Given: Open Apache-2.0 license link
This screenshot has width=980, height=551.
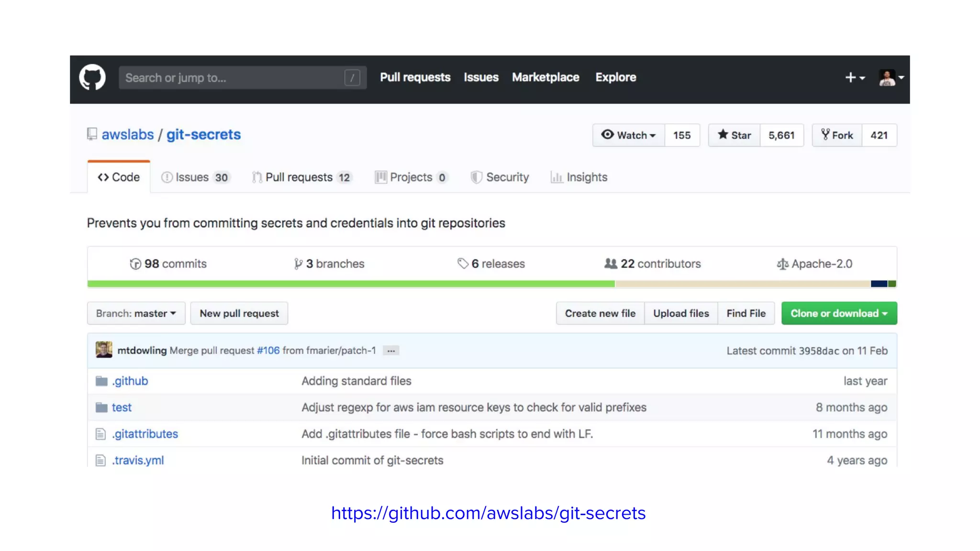Looking at the screenshot, I should click(x=814, y=264).
